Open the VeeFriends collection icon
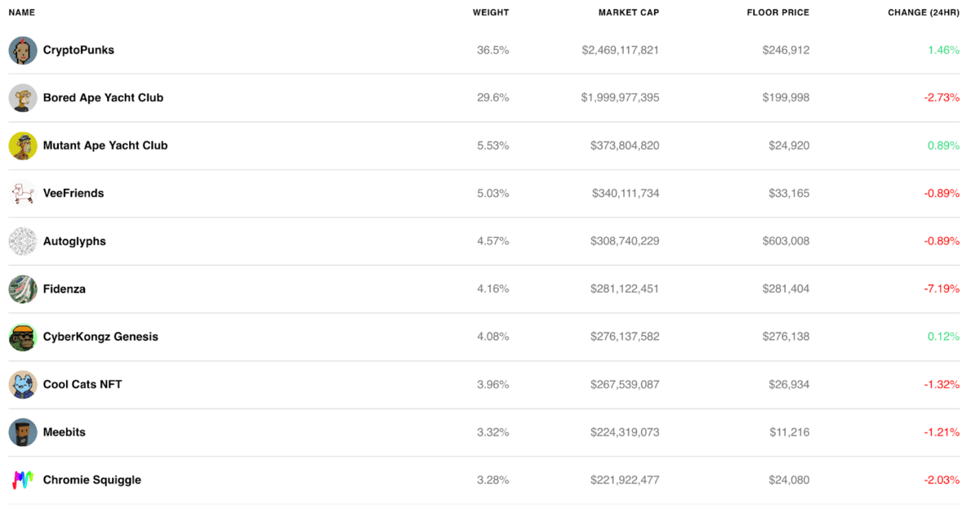Viewport: 980px width, 505px height. point(23,194)
